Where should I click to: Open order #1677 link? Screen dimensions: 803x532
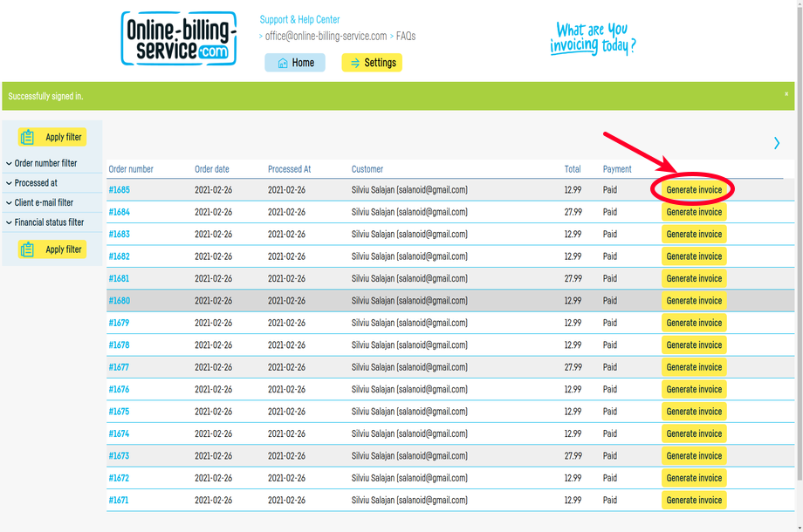pos(119,367)
